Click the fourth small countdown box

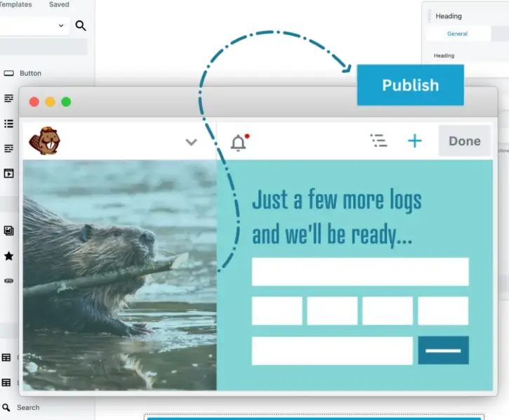click(443, 310)
